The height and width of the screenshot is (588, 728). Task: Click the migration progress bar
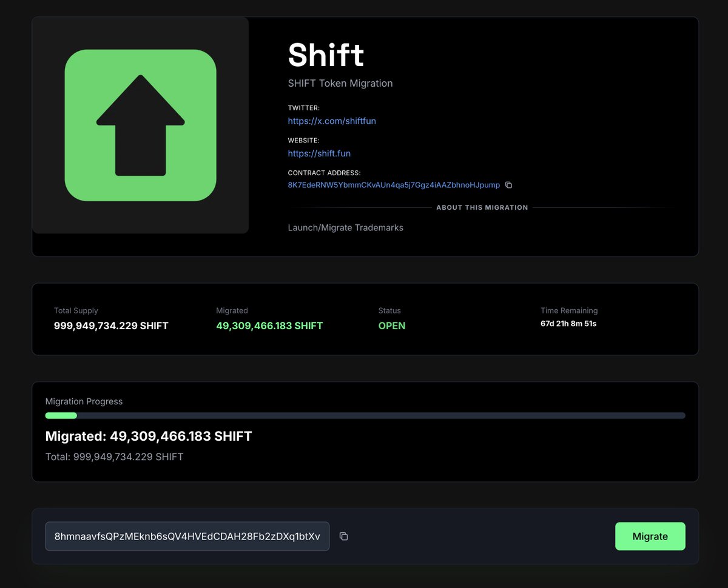click(365, 416)
